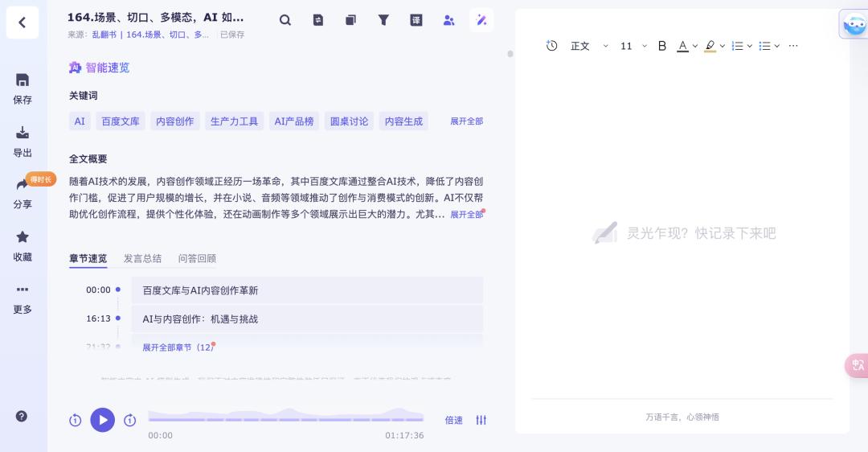Toggle bold formatting in notes editor

662,46
